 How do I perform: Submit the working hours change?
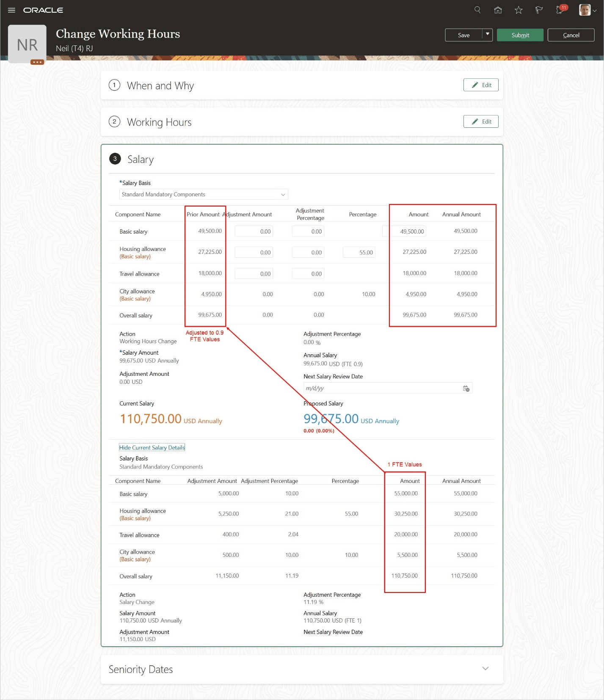tap(520, 35)
